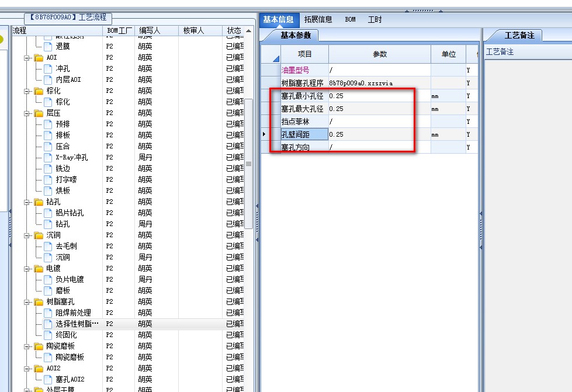The height and width of the screenshot is (392, 572).
Task: Collapse the 树脂塞孔 folder node
Action: pyautogui.click(x=26, y=302)
